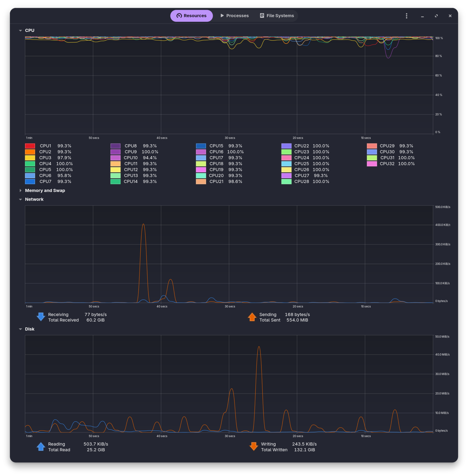
Task: Click the CPU23 color swatch
Action: (x=287, y=152)
